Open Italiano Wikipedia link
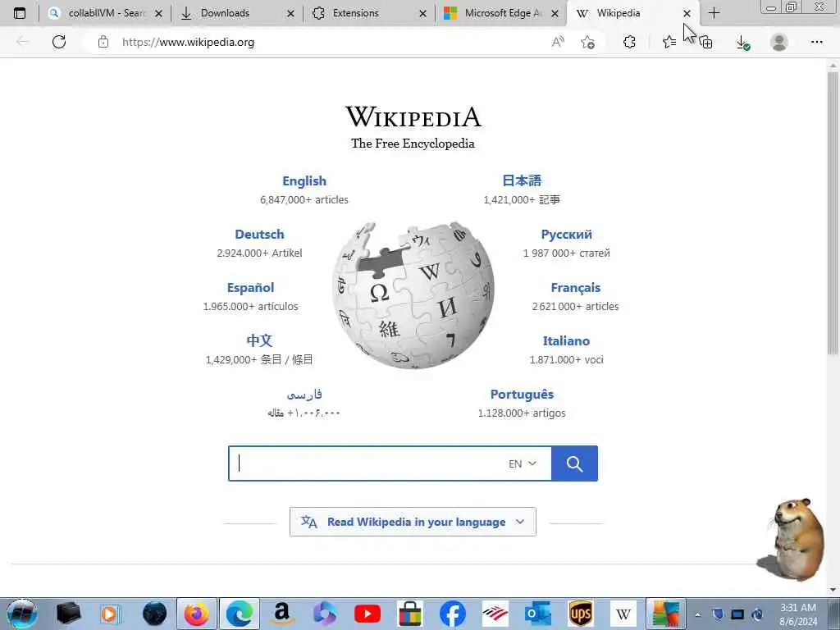Image resolution: width=840 pixels, height=630 pixels. pos(566,340)
